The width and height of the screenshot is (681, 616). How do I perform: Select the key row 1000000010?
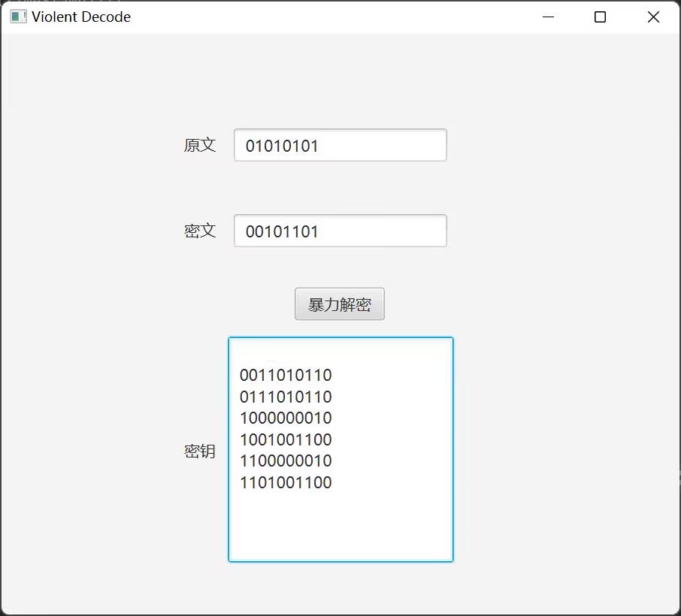click(286, 418)
